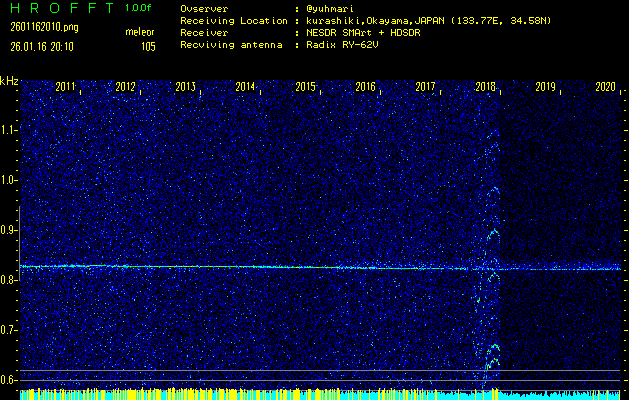Click the HROFFT title text
Viewport: 629px width, 400px height.
pos(56,8)
